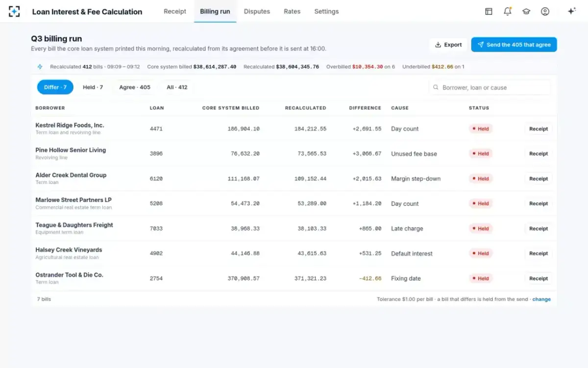Click the Fixing date cause

pyautogui.click(x=406, y=279)
